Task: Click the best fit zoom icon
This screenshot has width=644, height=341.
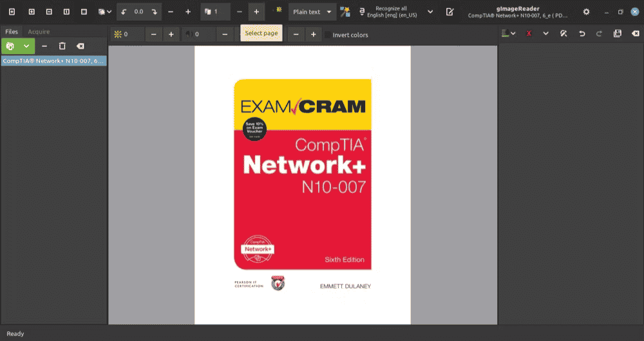Action: pos(84,12)
